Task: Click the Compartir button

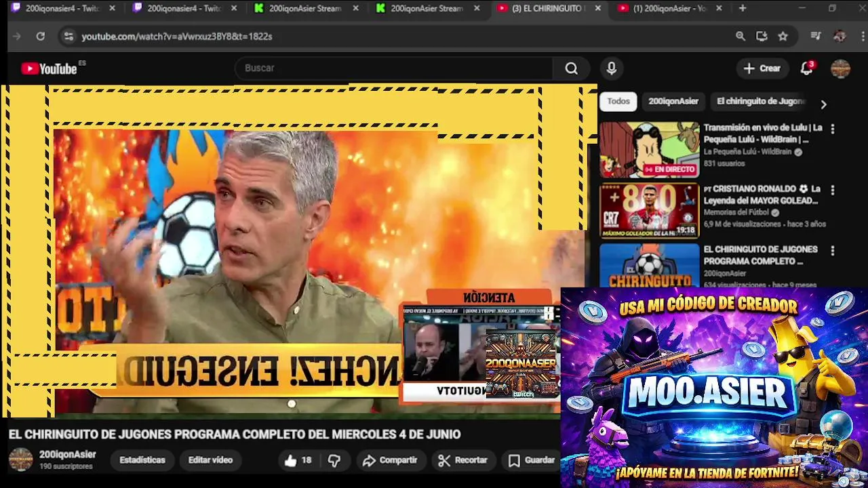Action: coord(390,460)
